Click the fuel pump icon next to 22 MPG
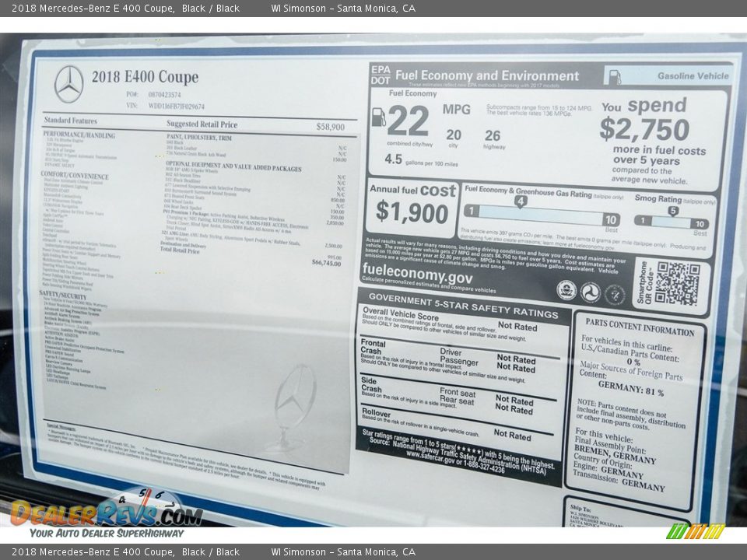The image size is (747, 560). click(x=379, y=117)
